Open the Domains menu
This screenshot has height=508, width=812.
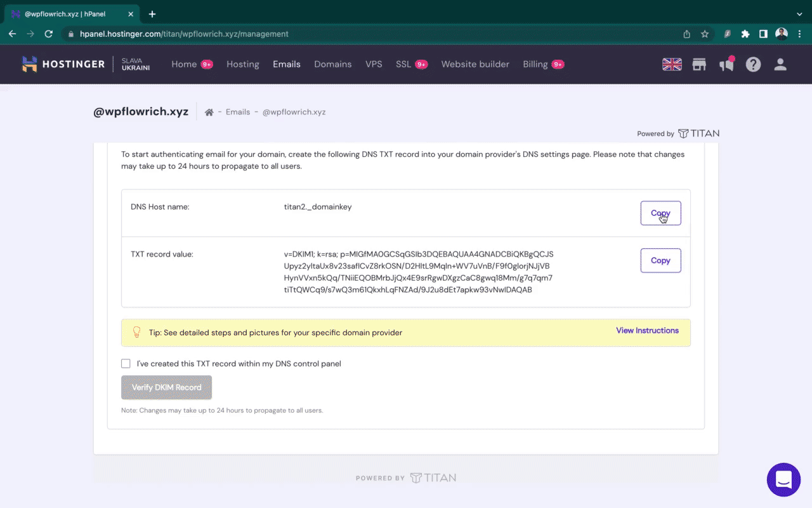pyautogui.click(x=333, y=64)
